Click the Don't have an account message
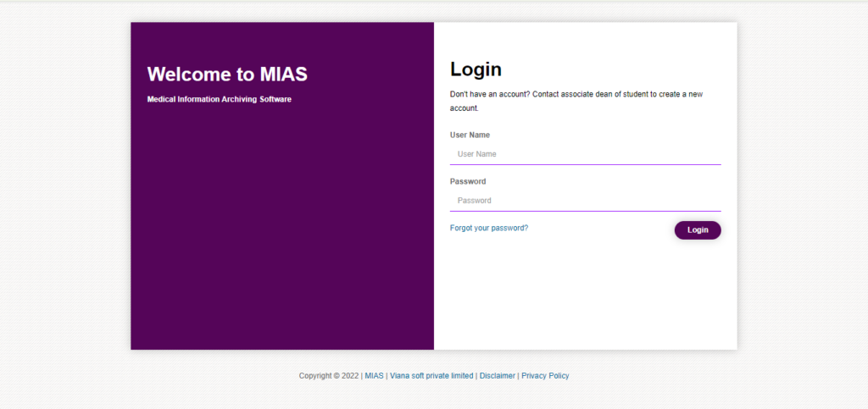 (x=576, y=101)
